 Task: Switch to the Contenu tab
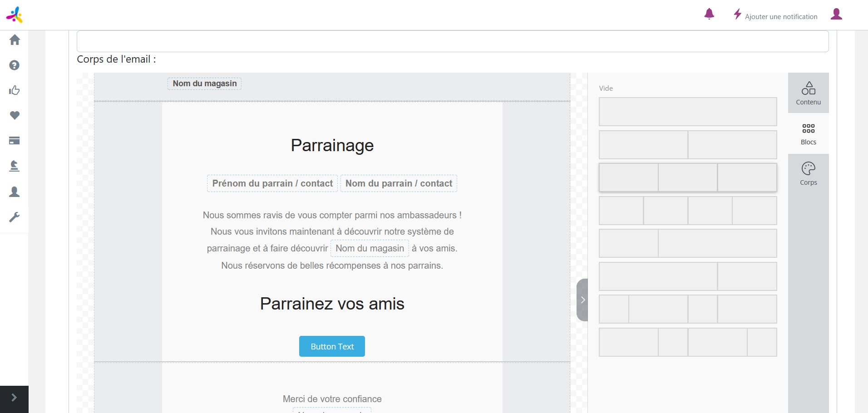[808, 93]
